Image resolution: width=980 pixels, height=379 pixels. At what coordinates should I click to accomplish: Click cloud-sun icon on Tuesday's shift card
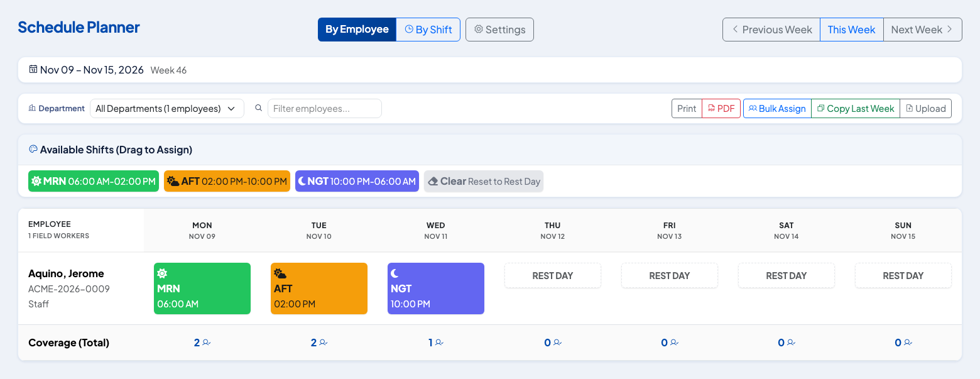click(280, 273)
